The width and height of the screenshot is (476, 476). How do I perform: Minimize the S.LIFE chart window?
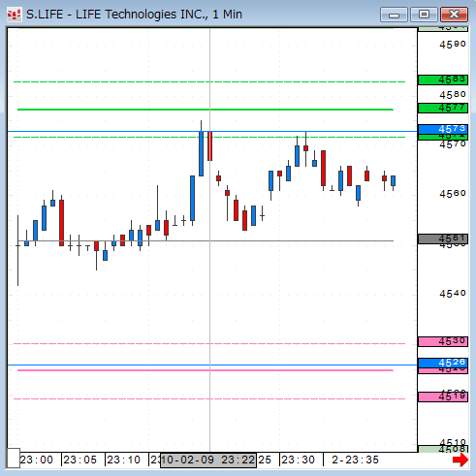[394, 15]
